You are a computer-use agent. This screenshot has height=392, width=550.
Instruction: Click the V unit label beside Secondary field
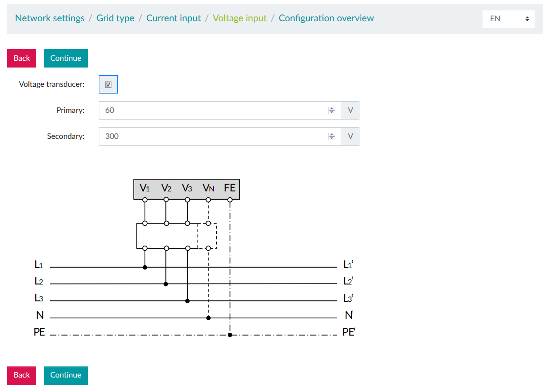[x=350, y=136]
